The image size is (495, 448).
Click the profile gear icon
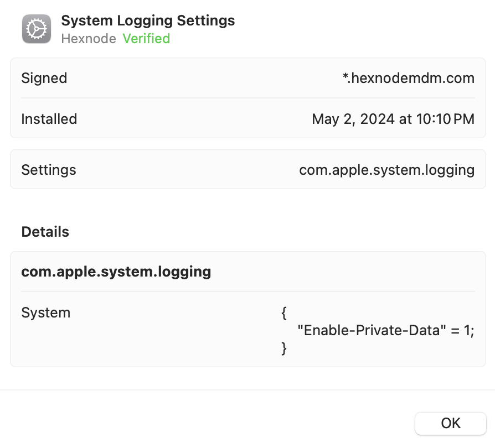coord(37,29)
